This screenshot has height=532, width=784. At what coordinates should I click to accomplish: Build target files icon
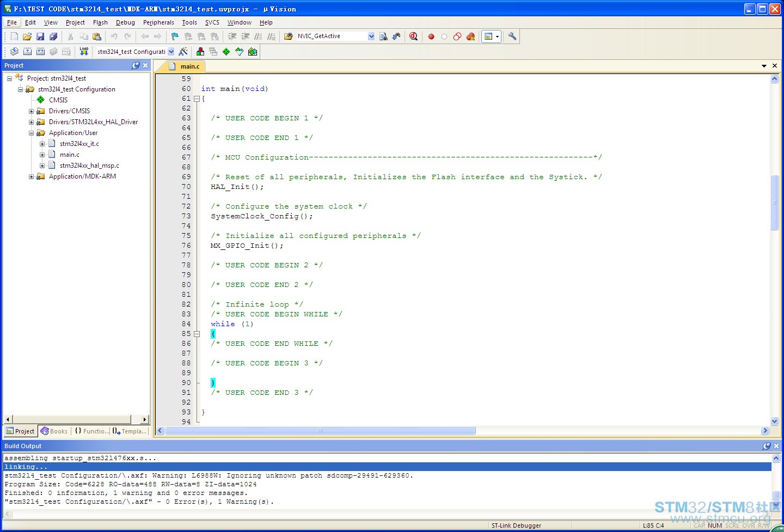[27, 52]
